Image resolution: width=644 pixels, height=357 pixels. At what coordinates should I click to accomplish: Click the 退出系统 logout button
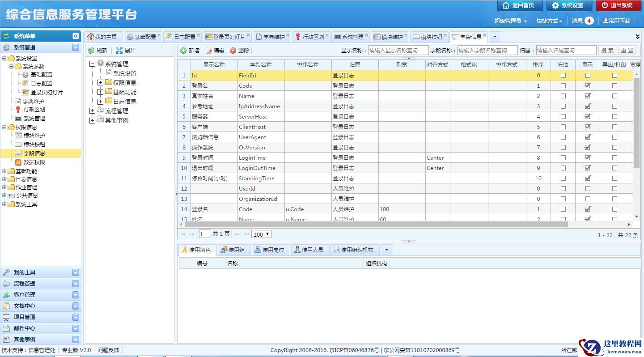point(618,5)
